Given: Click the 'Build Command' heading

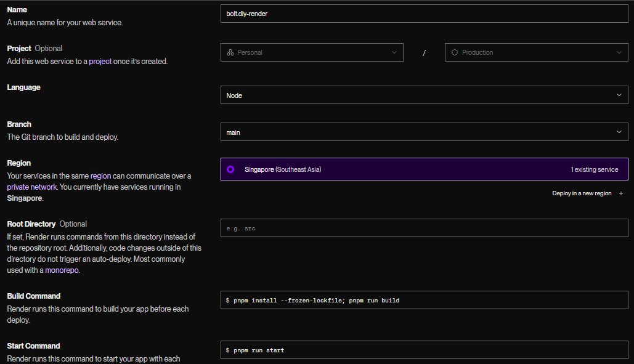Looking at the screenshot, I should click(33, 296).
